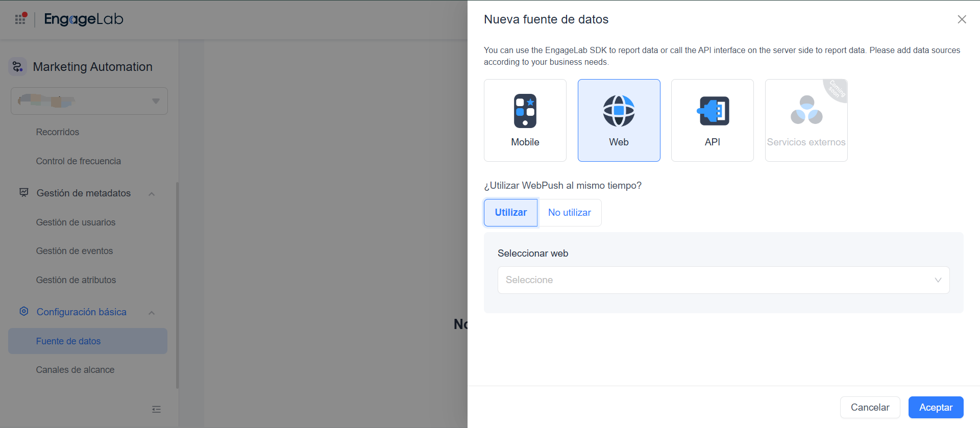Open Gestión de atributos
Screen dimensions: 980x428
click(76, 280)
